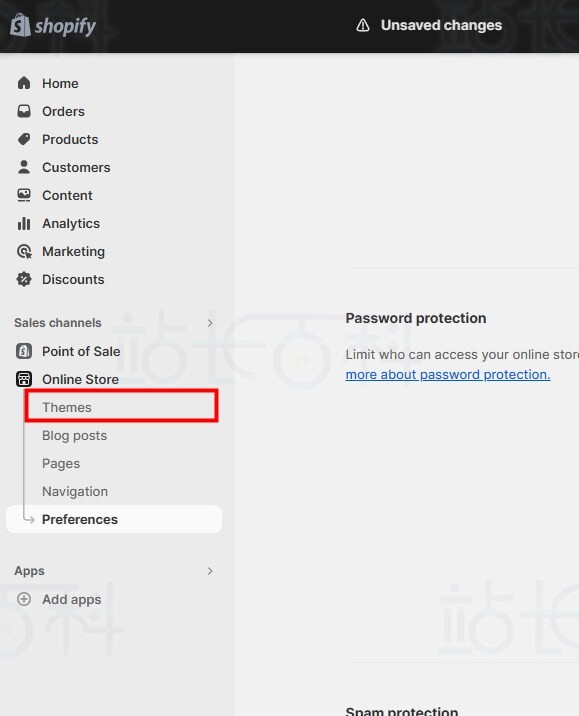Click the Shopify logo icon
Image resolution: width=579 pixels, height=716 pixels.
point(21,25)
